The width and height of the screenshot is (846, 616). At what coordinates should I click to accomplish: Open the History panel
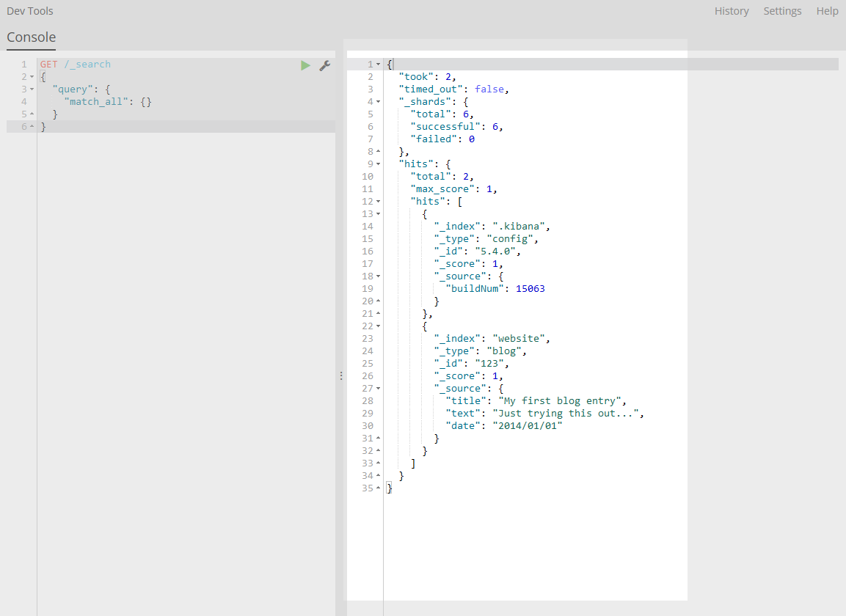coord(732,10)
